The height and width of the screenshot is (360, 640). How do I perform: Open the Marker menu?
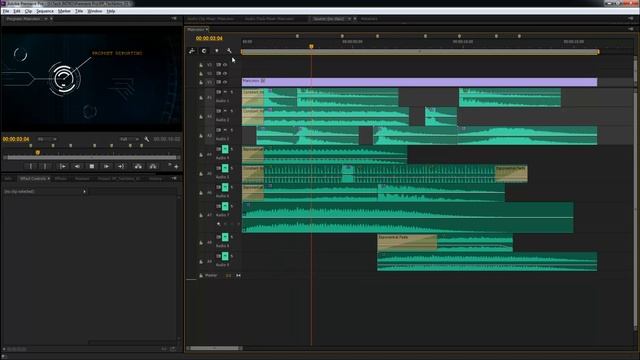point(64,11)
